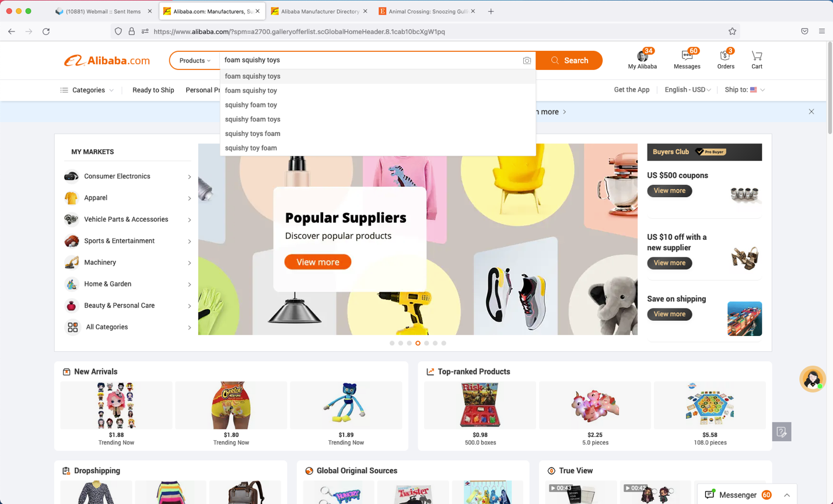833x504 pixels.
Task: Dismiss the banner with the X icon
Action: coord(811,111)
